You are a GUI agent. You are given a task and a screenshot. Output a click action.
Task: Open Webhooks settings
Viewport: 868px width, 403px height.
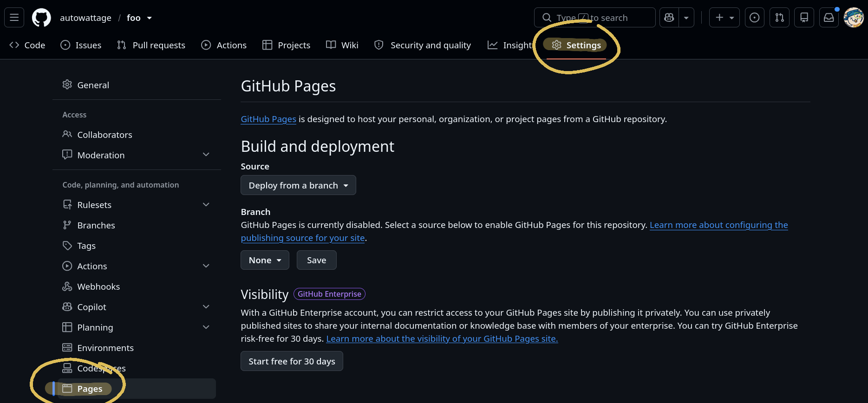click(x=137, y=286)
